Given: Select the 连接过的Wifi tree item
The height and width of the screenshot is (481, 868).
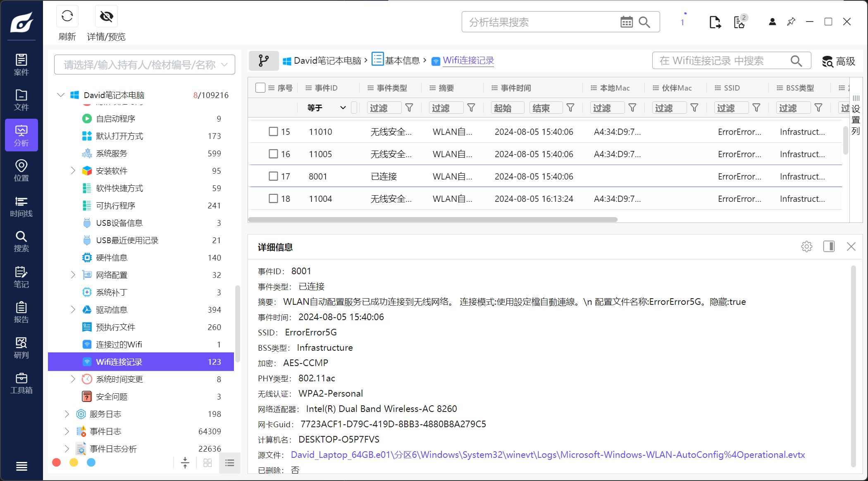Looking at the screenshot, I should [119, 344].
